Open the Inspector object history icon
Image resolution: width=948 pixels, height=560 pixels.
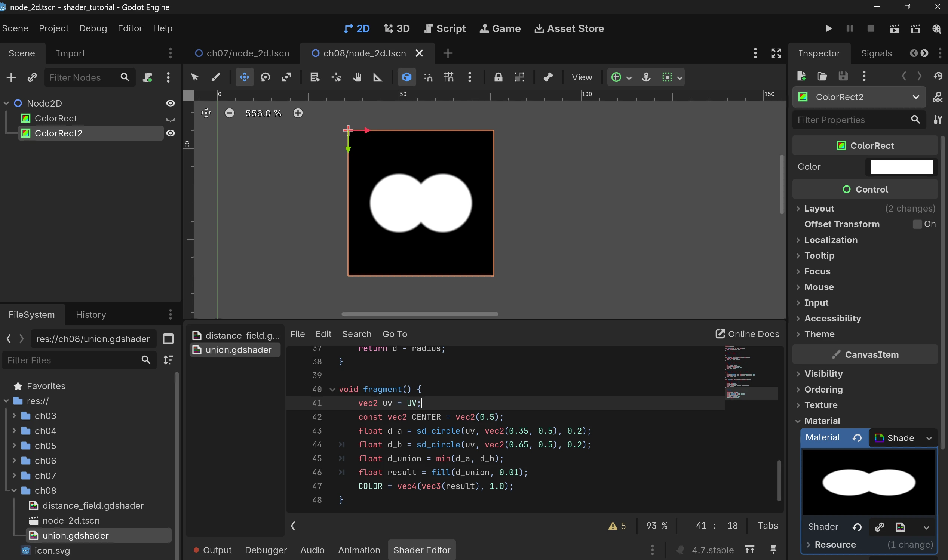[x=938, y=76]
